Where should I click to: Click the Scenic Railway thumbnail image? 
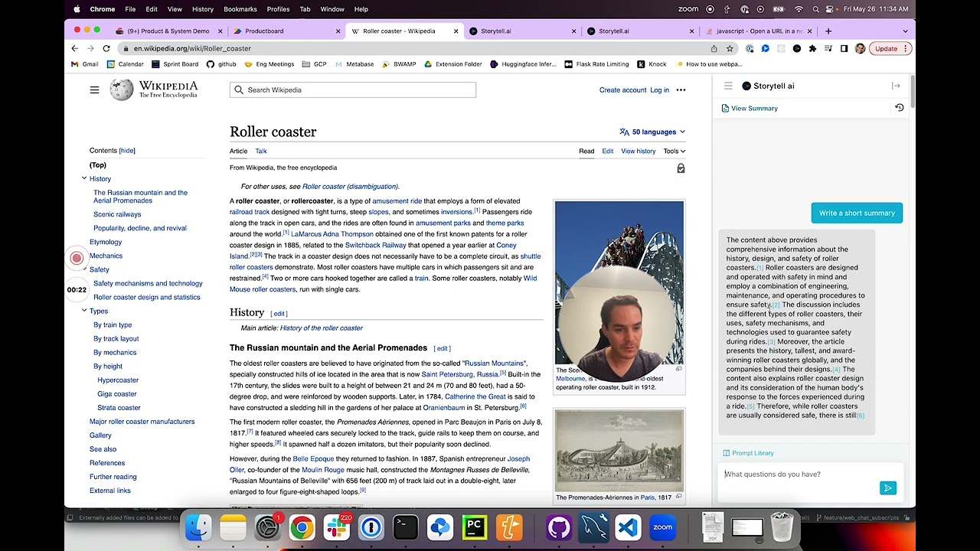[619, 282]
